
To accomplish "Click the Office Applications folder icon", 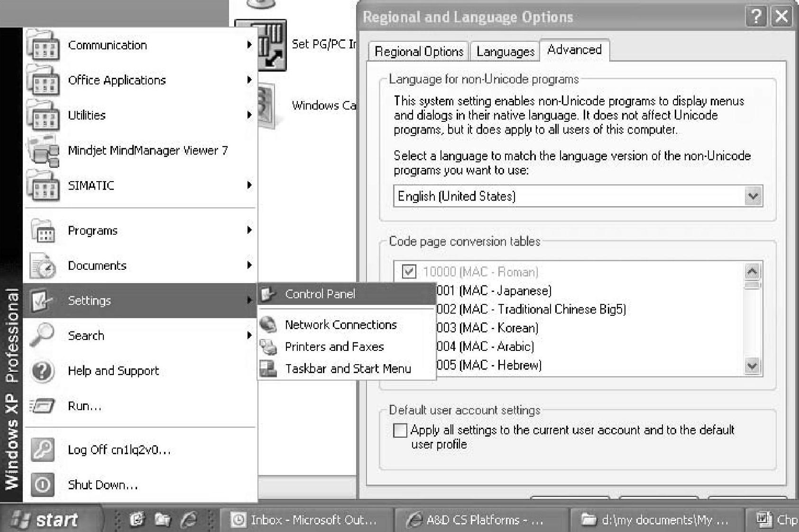I will 43,80.
